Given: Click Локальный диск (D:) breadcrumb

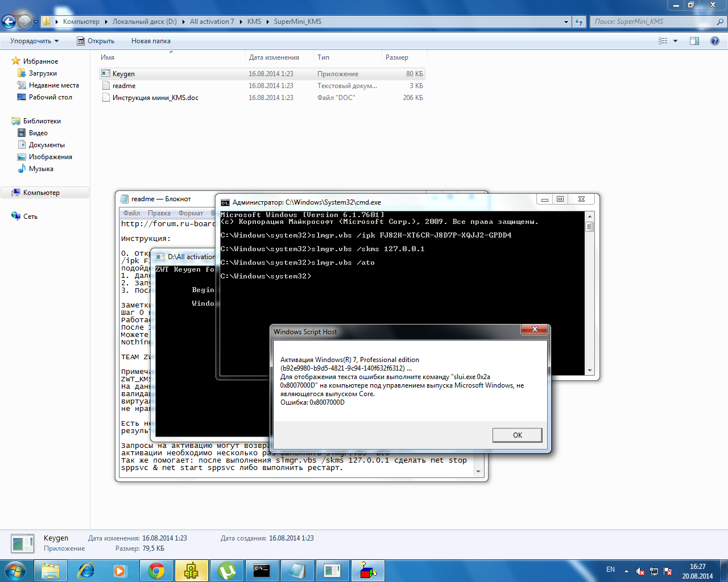Looking at the screenshot, I should pos(144,22).
